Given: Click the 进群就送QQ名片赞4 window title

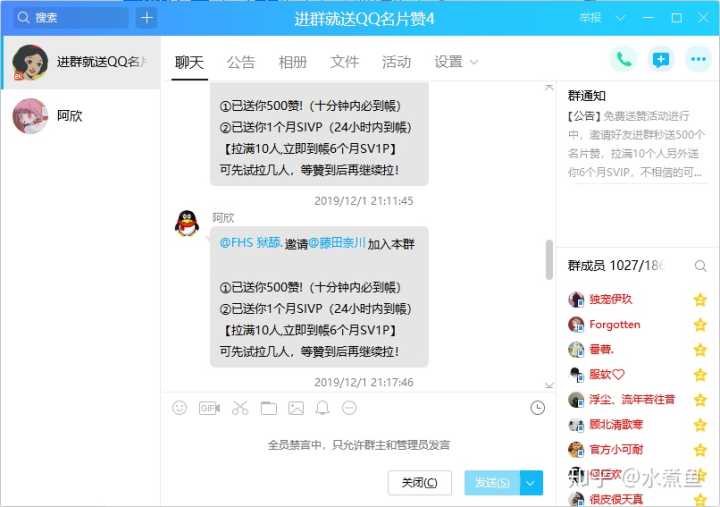Looking at the screenshot, I should coord(364,19).
